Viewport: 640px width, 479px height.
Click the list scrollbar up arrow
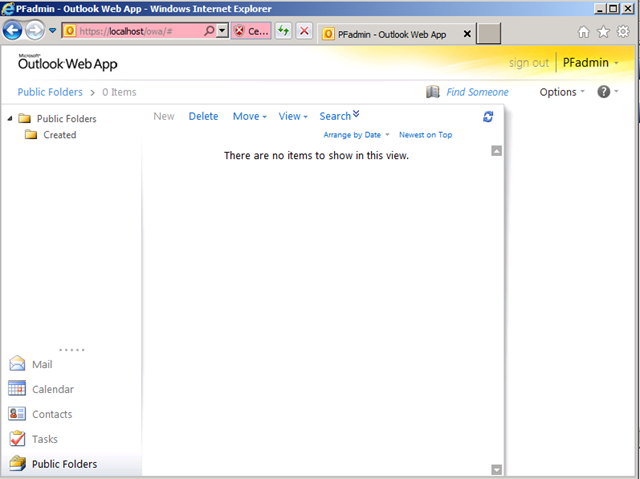(x=496, y=151)
